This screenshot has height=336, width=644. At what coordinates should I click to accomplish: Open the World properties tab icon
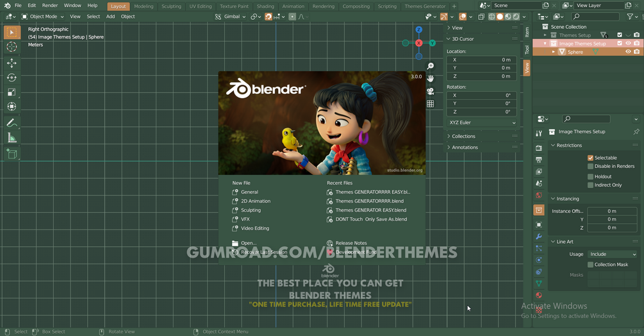tap(539, 195)
